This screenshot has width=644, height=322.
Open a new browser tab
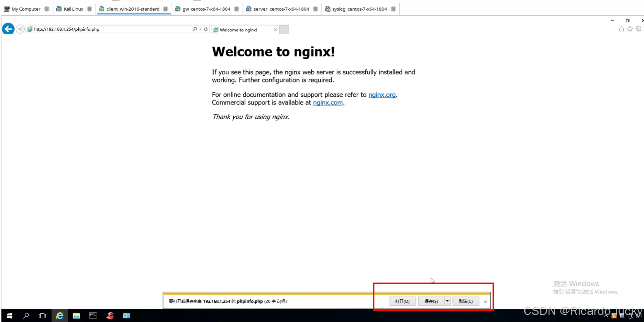(x=284, y=30)
